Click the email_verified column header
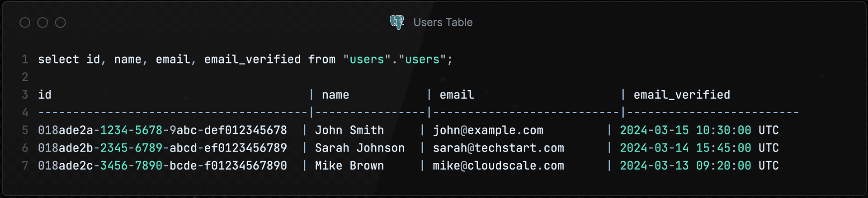This screenshot has width=868, height=198. [x=682, y=95]
